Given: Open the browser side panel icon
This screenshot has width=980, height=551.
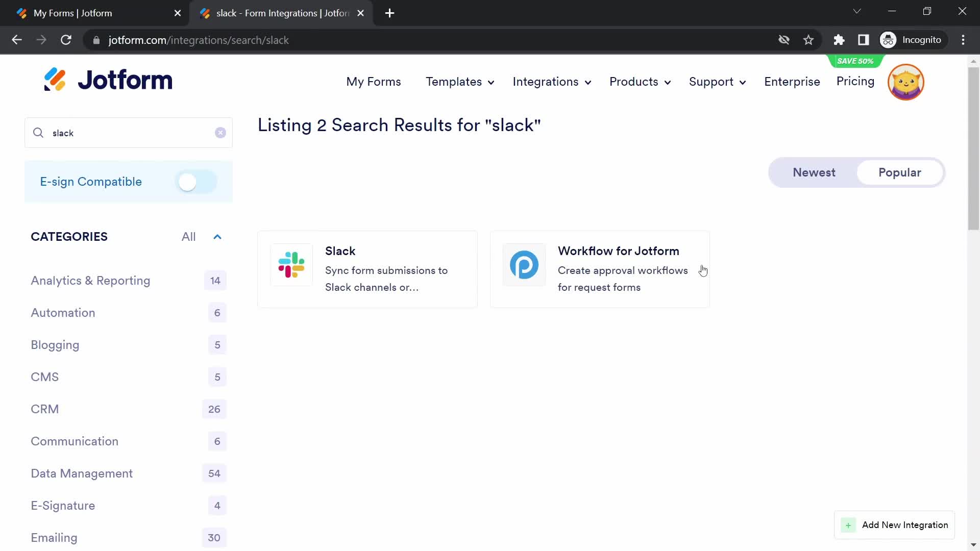Looking at the screenshot, I should coord(864,40).
